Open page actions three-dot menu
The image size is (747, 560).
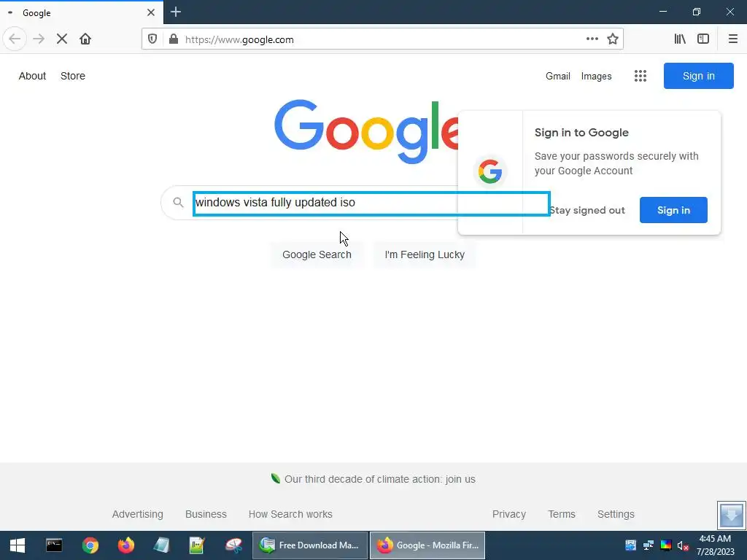(x=592, y=39)
